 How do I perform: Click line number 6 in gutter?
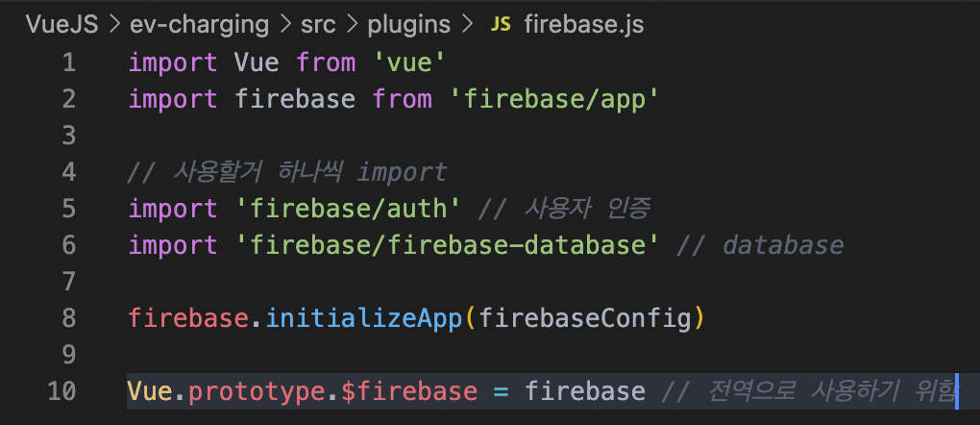coord(69,245)
